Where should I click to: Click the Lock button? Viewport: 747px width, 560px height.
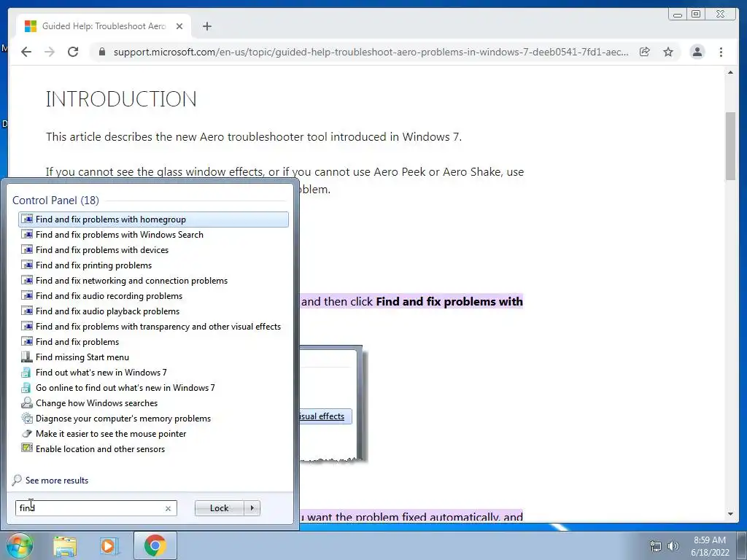pos(219,508)
